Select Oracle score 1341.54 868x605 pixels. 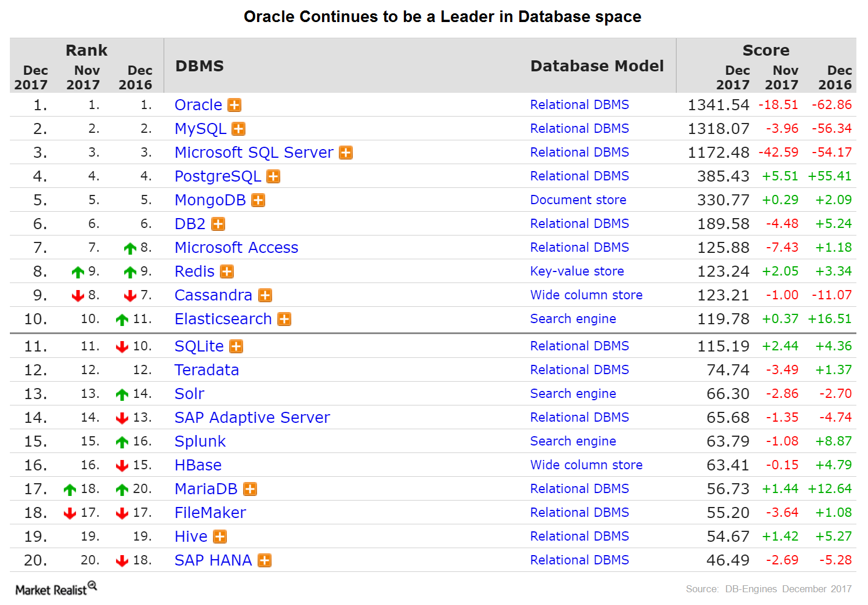click(x=718, y=105)
